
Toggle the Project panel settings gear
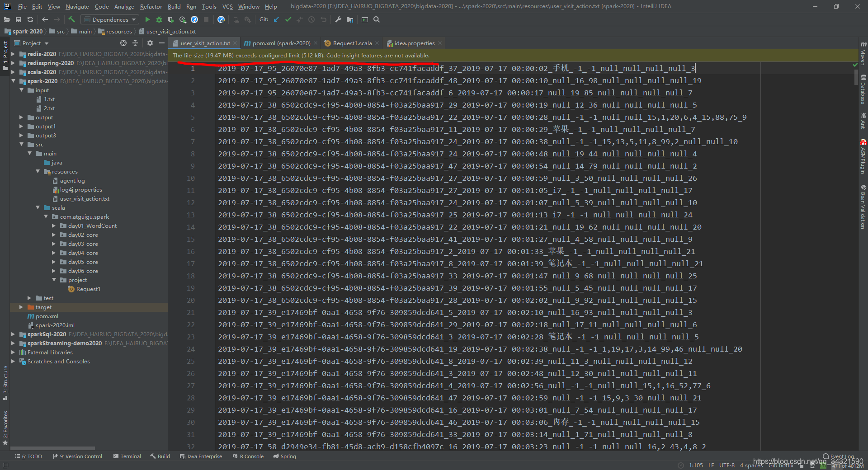[150, 43]
